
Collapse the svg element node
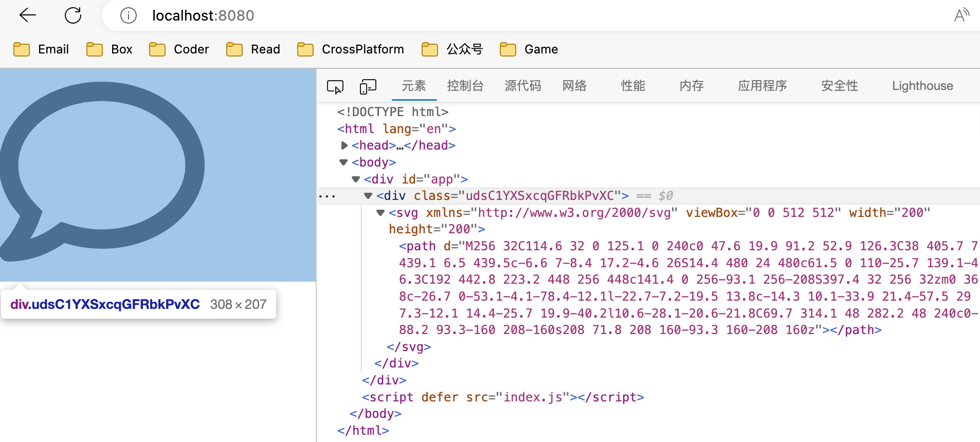pos(380,213)
